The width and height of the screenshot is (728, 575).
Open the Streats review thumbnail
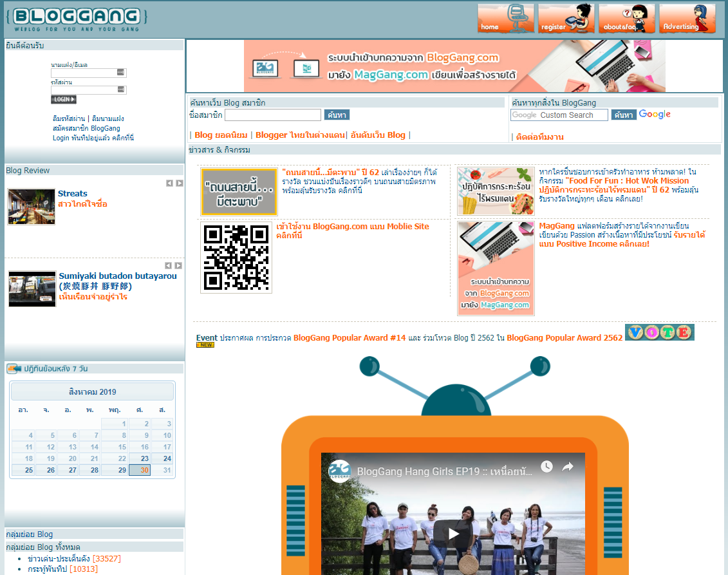click(x=31, y=207)
